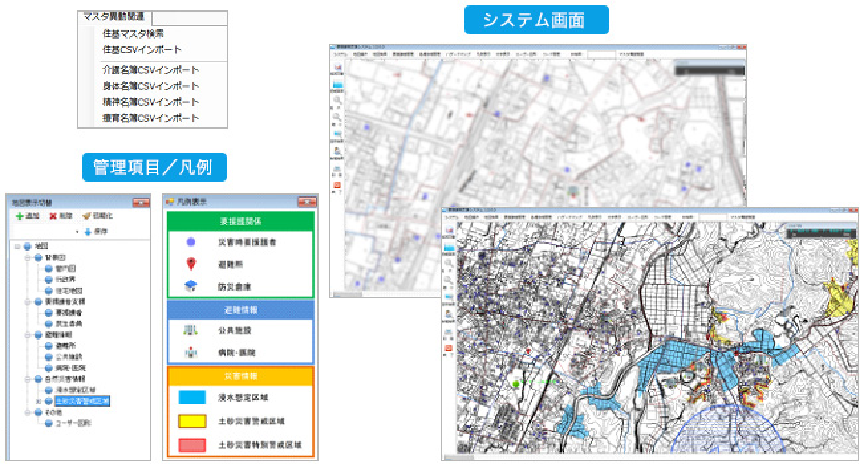Click the 土砂災害特別警戒区域 legend label
This screenshot has height=464, width=868.
(260, 445)
